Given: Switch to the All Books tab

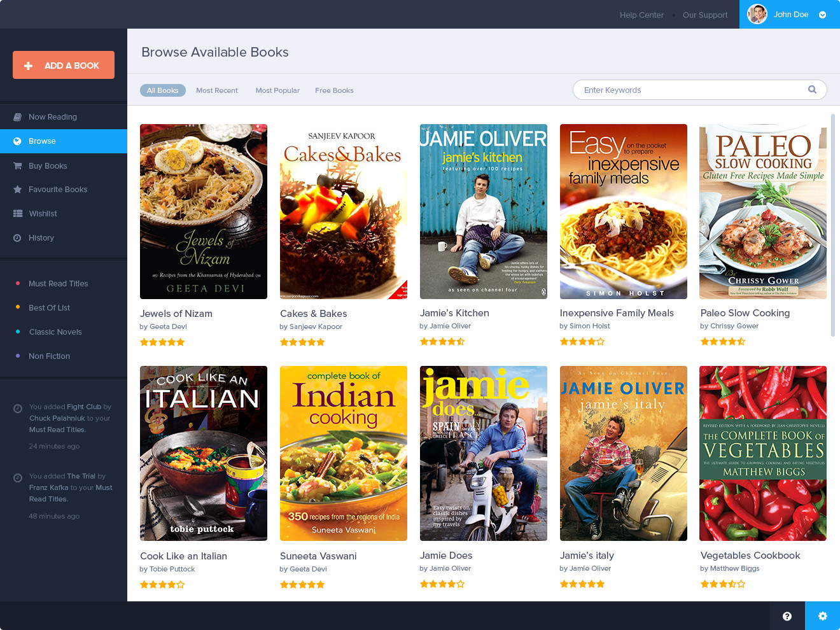Looking at the screenshot, I should [x=163, y=90].
